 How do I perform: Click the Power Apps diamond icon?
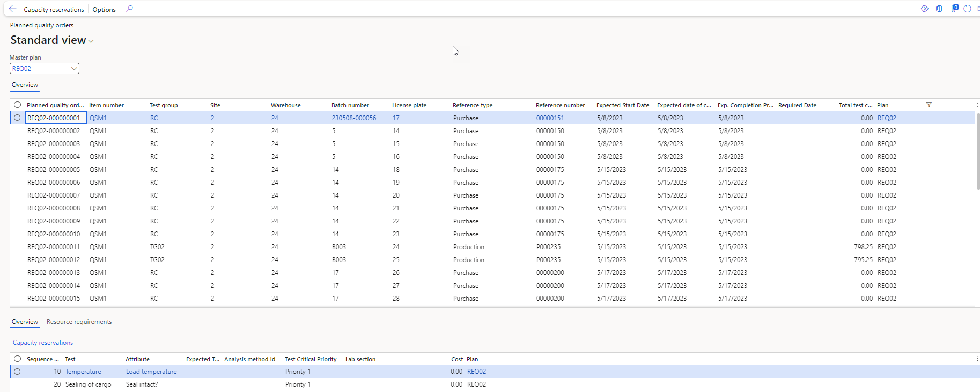pos(925,9)
